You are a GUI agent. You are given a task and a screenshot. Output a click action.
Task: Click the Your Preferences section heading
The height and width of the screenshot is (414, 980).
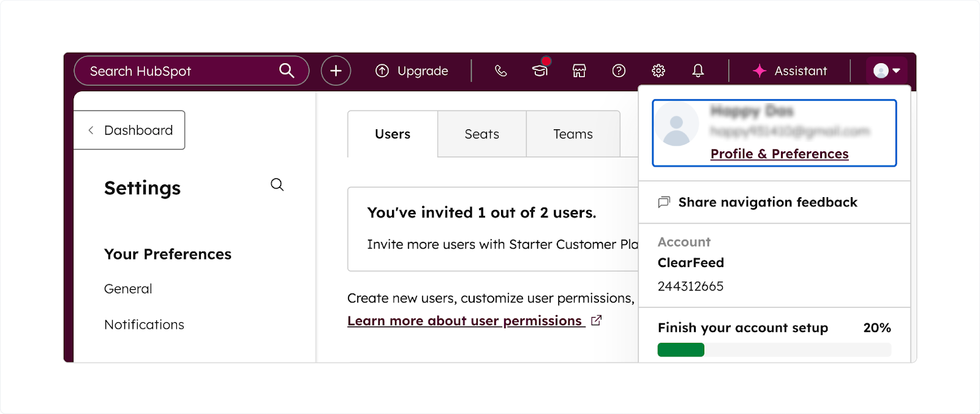pyautogui.click(x=168, y=254)
